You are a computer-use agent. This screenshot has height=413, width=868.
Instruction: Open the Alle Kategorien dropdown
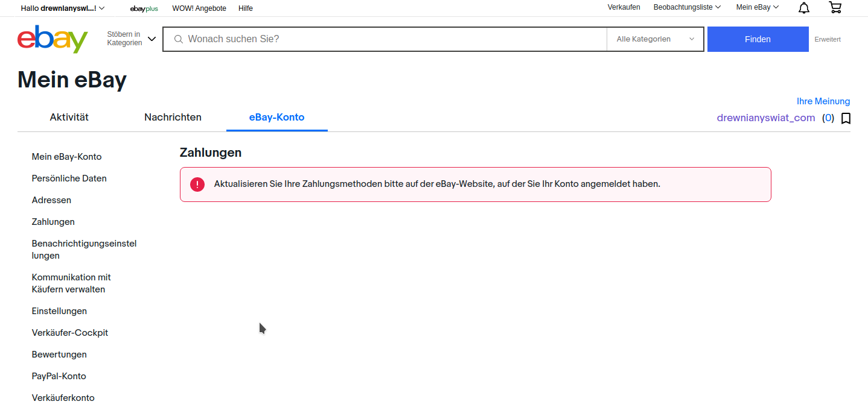coord(655,39)
